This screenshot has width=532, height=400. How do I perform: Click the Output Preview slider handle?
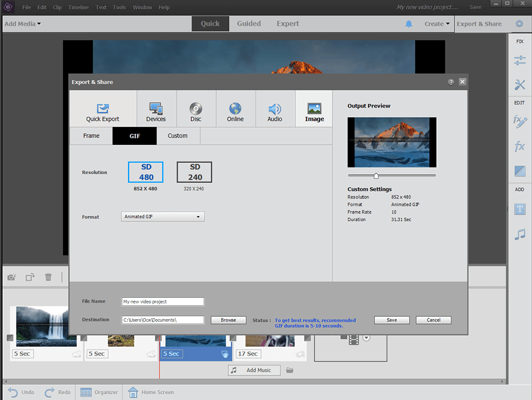[x=376, y=175]
